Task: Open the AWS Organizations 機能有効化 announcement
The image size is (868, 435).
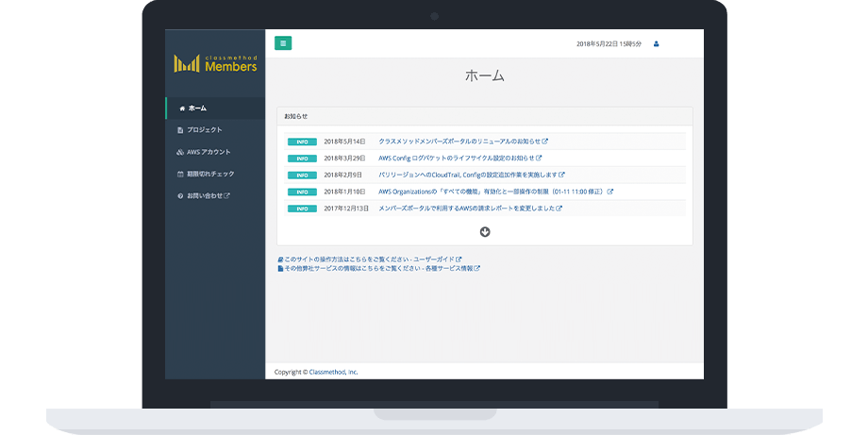Action: [491, 192]
